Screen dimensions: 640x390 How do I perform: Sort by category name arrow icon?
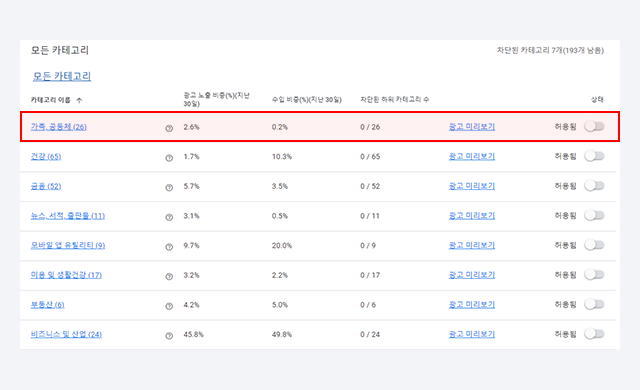pyautogui.click(x=79, y=100)
